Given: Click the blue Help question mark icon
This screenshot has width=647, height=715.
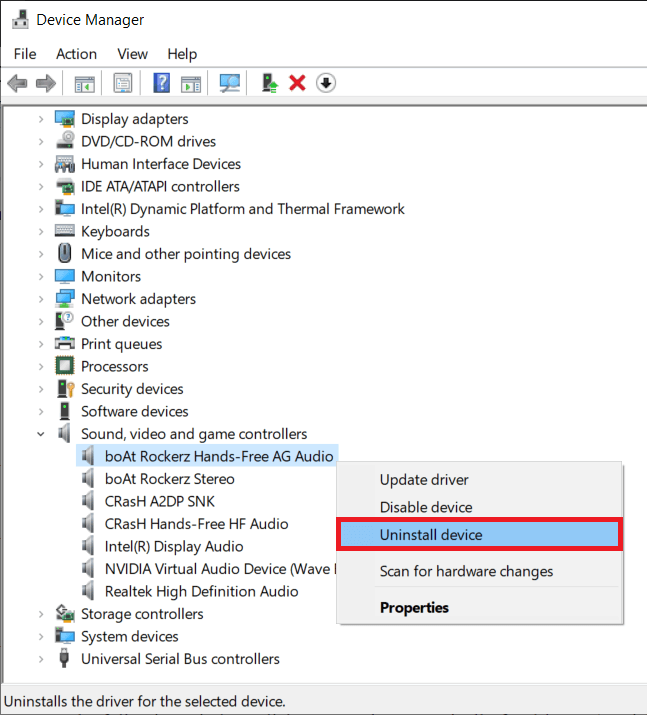Looking at the screenshot, I should [x=161, y=83].
